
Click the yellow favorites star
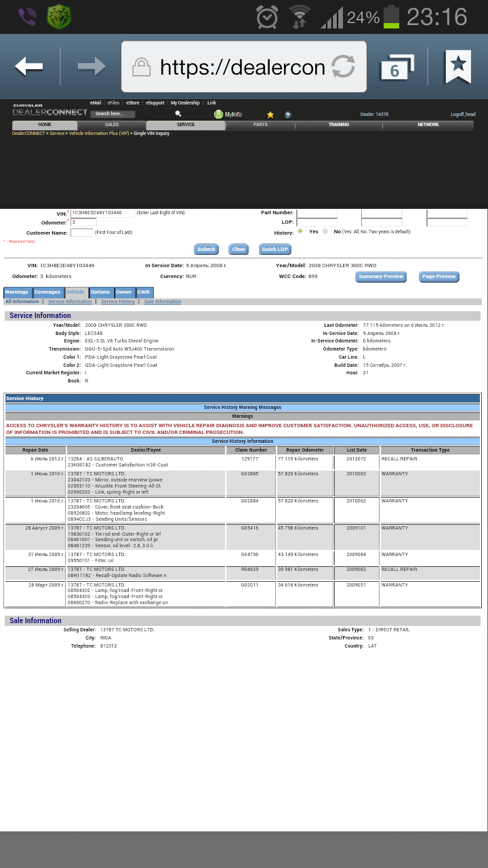tap(270, 115)
